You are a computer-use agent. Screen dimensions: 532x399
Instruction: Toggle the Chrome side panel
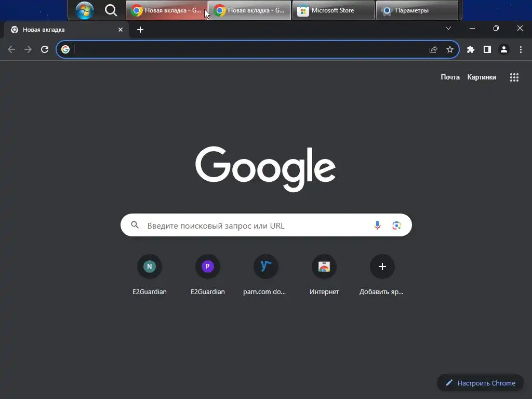click(487, 49)
